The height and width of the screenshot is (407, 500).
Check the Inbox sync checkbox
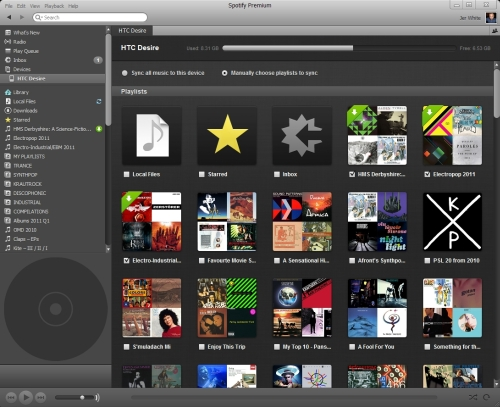[x=277, y=174]
